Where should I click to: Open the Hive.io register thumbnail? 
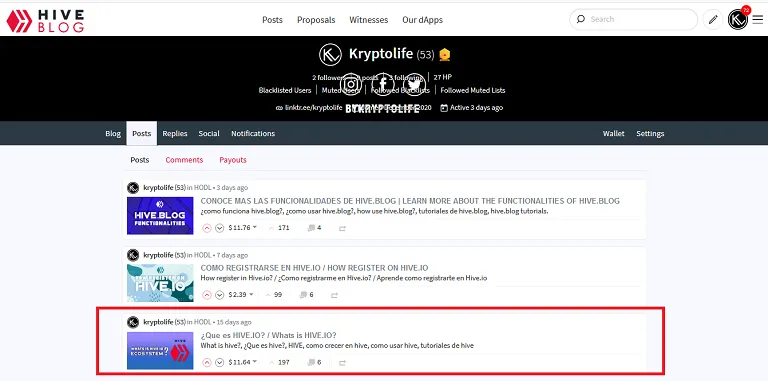(x=160, y=283)
